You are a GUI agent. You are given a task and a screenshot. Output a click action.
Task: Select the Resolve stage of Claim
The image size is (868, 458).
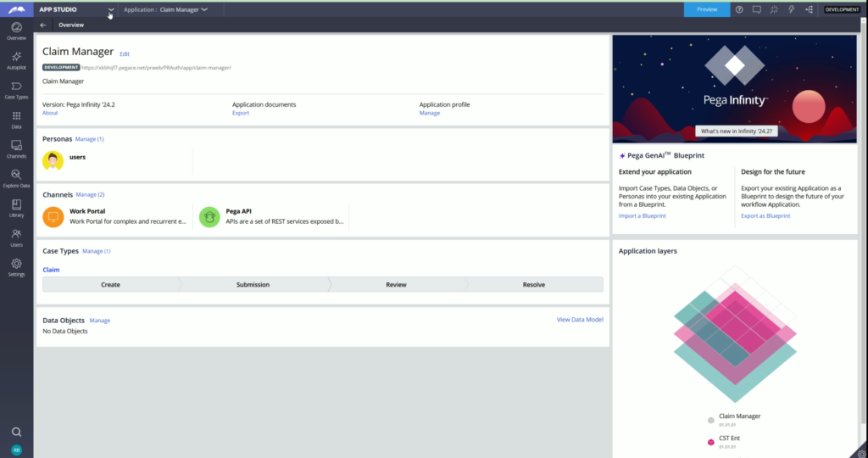(x=534, y=285)
